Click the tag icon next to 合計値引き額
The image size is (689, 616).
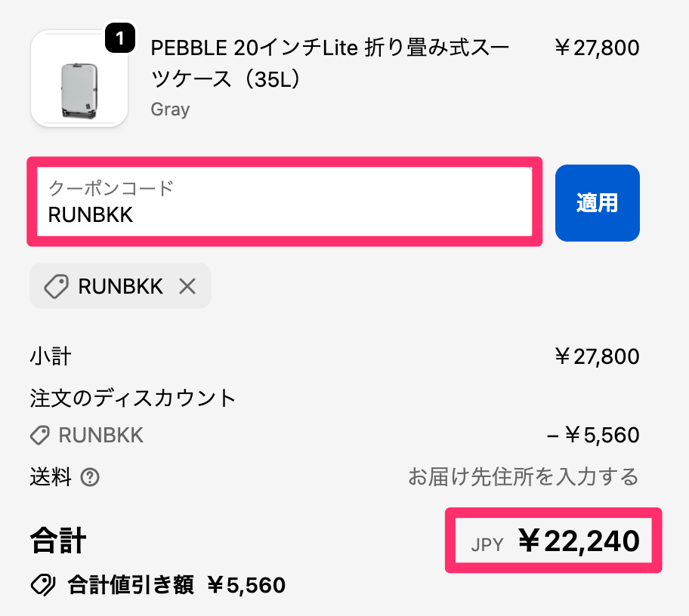(x=44, y=584)
